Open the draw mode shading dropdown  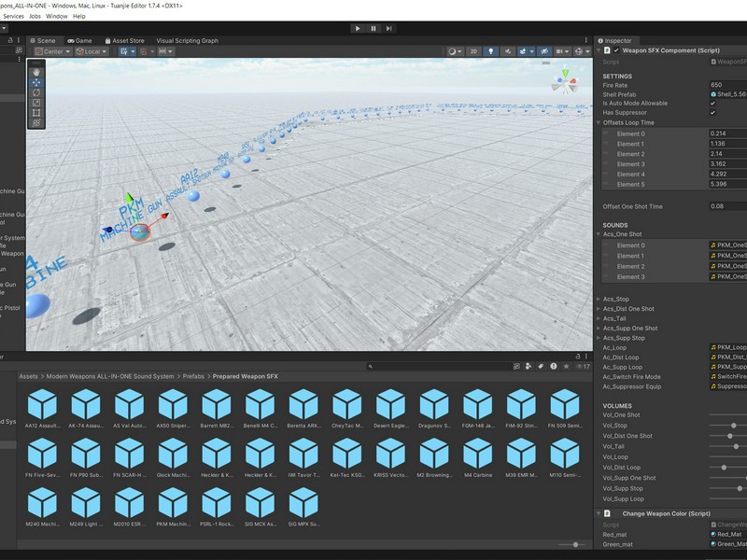point(455,51)
